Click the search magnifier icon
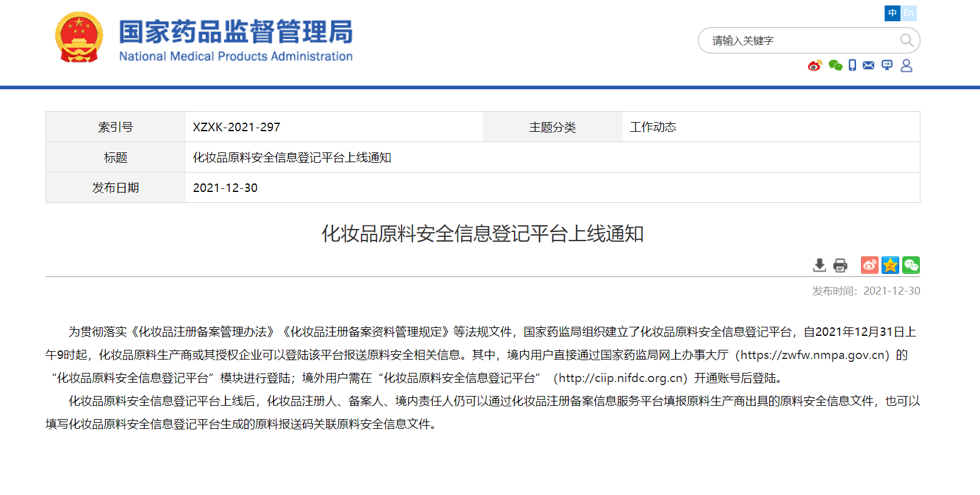 point(906,41)
